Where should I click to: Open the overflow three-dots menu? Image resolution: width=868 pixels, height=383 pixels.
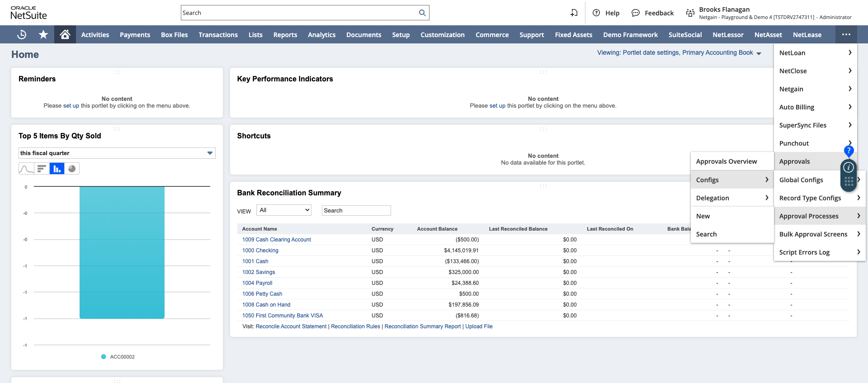pyautogui.click(x=846, y=34)
